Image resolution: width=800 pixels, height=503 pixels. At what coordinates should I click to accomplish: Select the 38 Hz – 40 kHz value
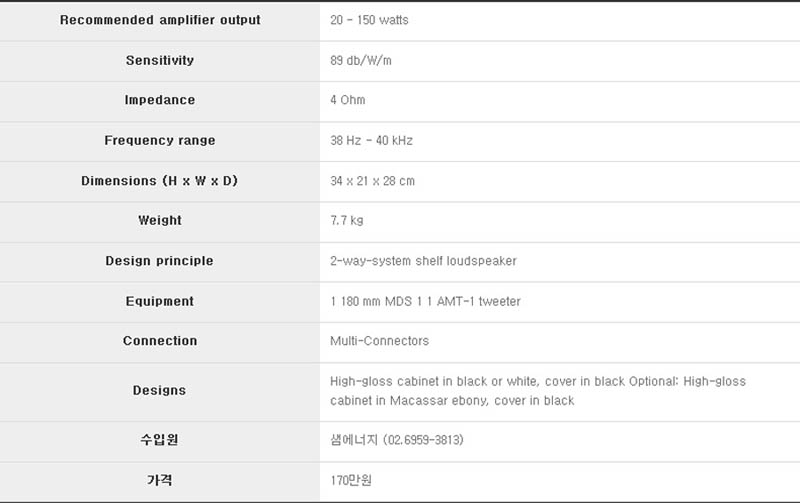(x=371, y=140)
